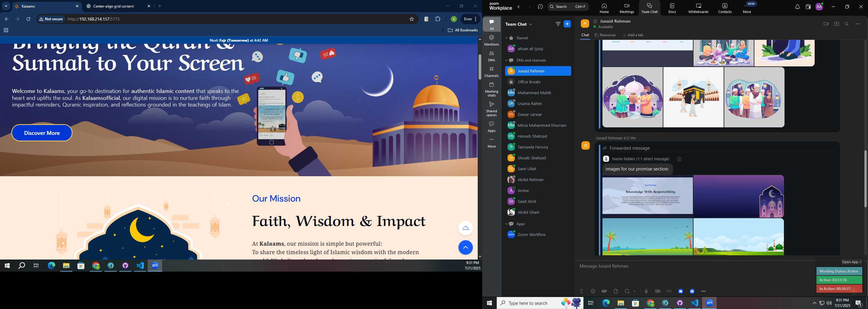Open Zoom Contacts section
Screen dimensions: 868x309
coord(725,8)
